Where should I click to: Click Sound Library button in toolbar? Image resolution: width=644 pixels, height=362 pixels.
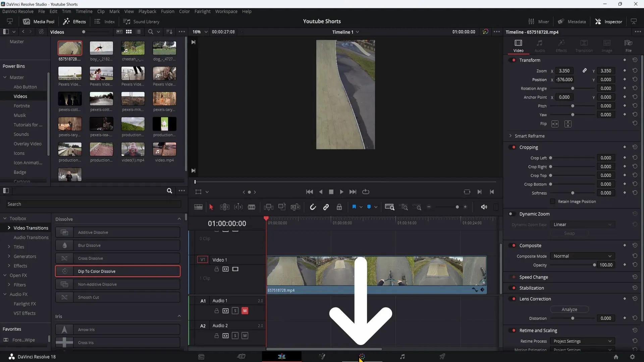click(x=142, y=21)
